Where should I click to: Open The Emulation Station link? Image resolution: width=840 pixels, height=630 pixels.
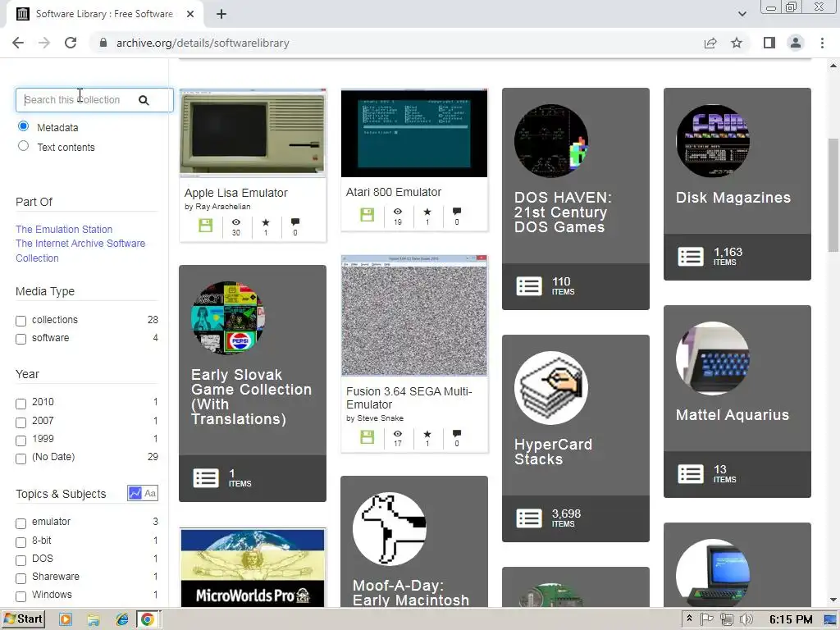click(64, 230)
